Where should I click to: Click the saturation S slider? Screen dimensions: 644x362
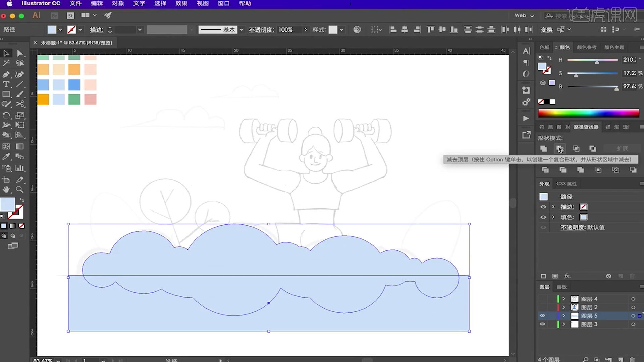(592, 73)
